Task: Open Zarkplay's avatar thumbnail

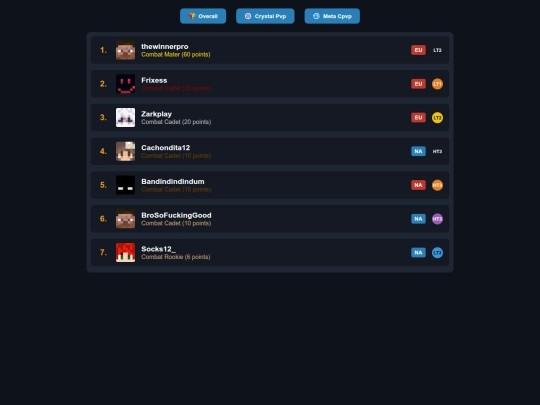Action: (125, 117)
